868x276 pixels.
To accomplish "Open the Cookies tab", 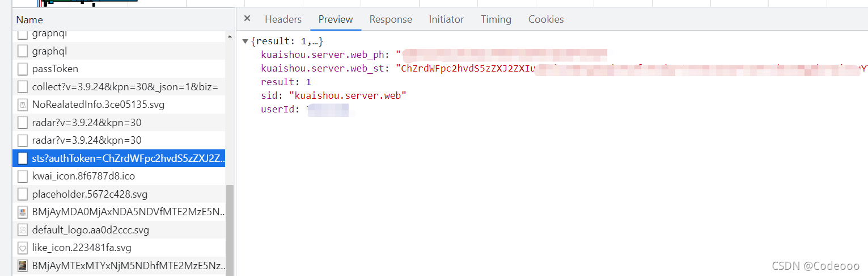I will (x=546, y=19).
